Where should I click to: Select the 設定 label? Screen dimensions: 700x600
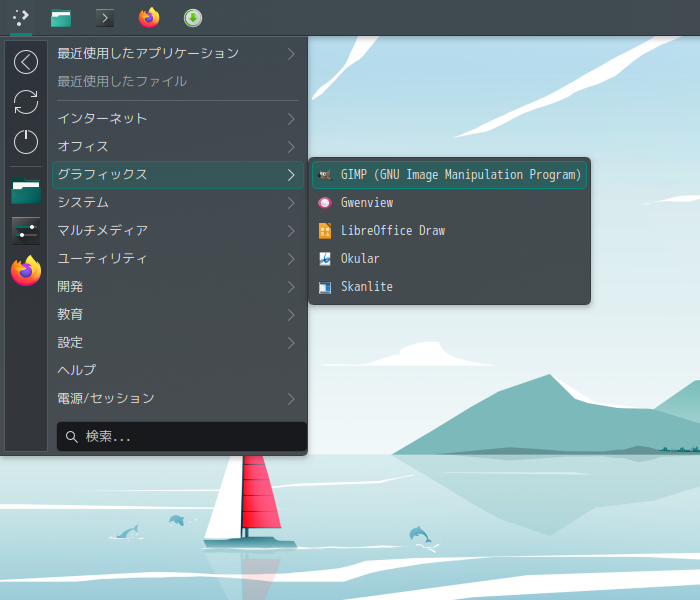(x=70, y=342)
